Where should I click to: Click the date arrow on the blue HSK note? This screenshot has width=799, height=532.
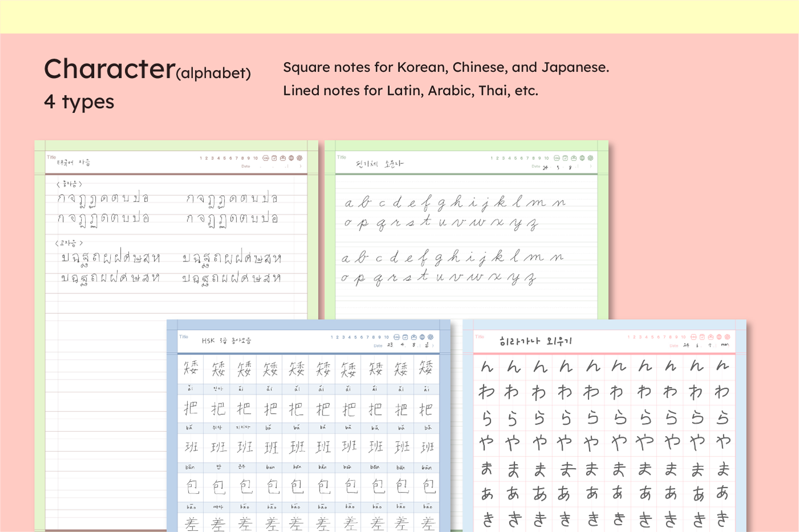(433, 345)
